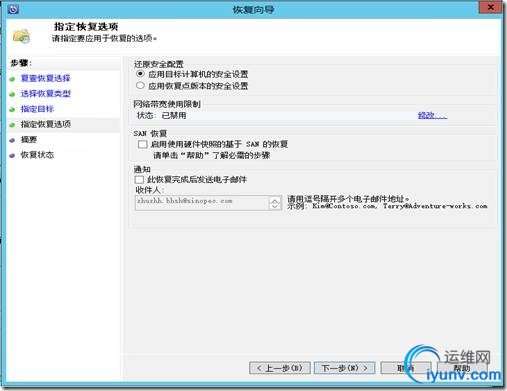The width and height of the screenshot is (507, 391).
Task: Click green bullet beside 选择恢复类型
Action: tap(12, 94)
